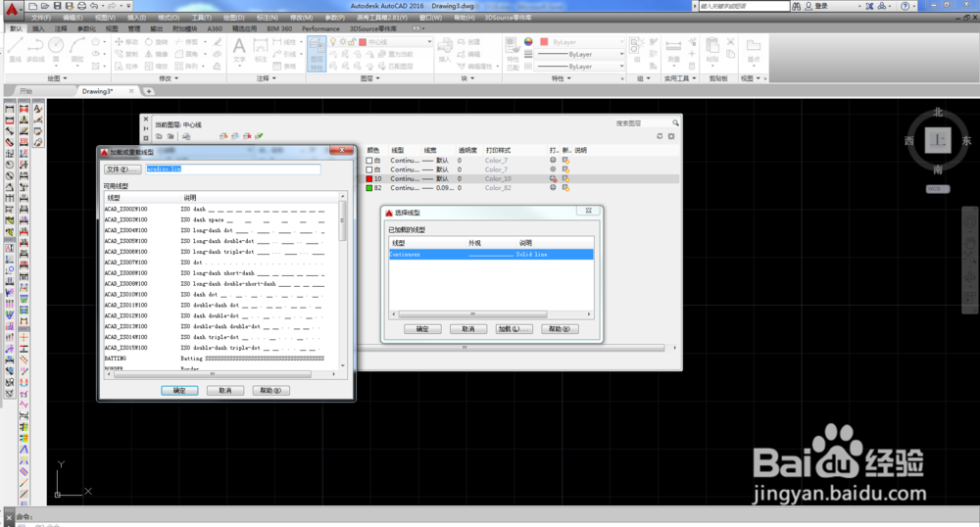Select the 圆 (Circle) tool
Viewport: 980px width, 527px height.
[56, 50]
